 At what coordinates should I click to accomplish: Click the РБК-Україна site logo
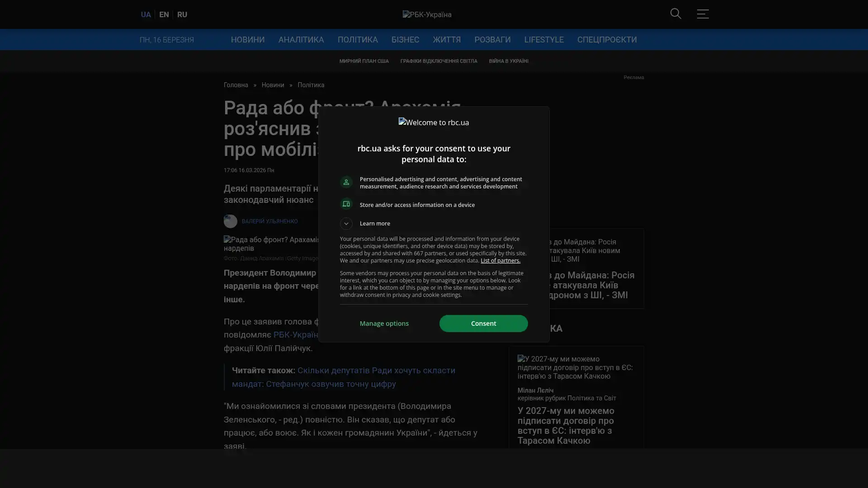[x=427, y=14]
